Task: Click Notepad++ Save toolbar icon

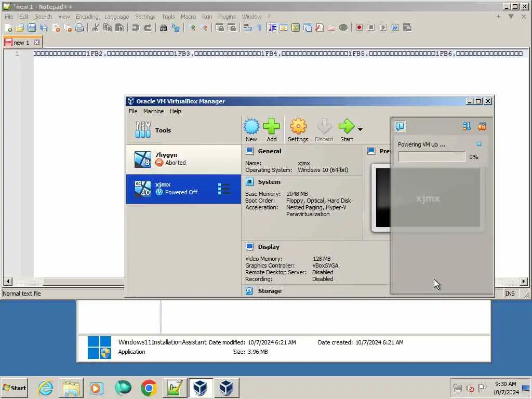Action: (x=32, y=28)
